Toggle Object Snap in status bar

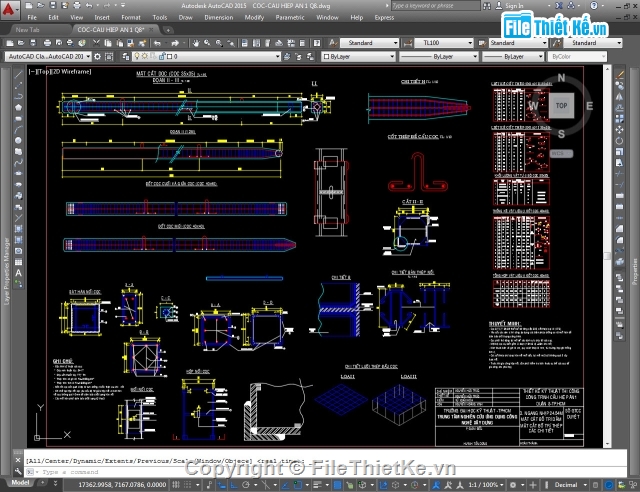tap(298, 485)
